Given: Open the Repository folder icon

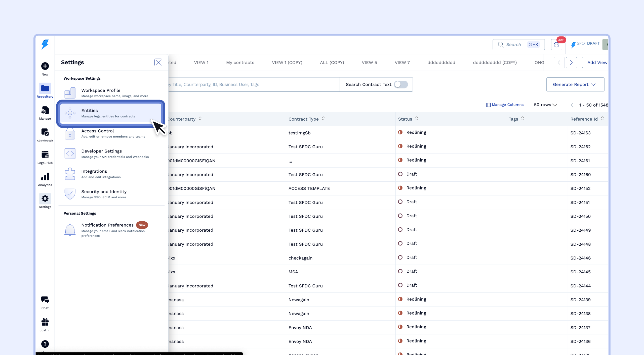Looking at the screenshot, I should pos(45,88).
